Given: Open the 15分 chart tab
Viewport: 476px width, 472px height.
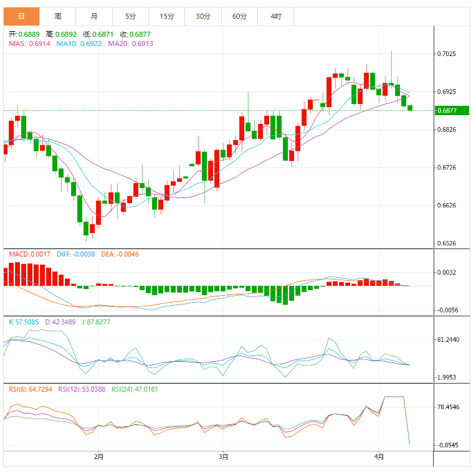Looking at the screenshot, I should pos(166,16).
